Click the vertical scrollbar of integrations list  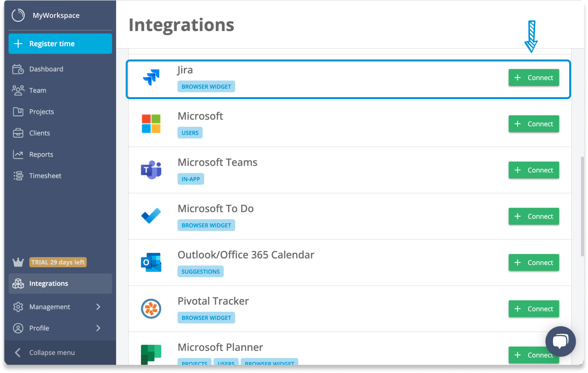point(582,206)
